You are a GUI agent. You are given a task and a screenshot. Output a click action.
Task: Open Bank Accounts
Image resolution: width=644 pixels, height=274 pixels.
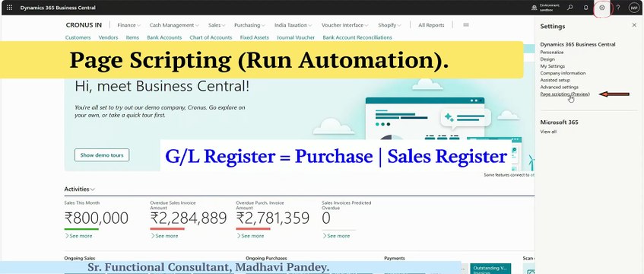164,37
